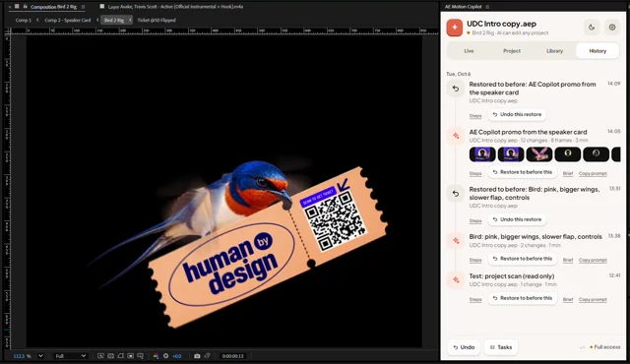Restore to before Bird: pink bigger wings entry
The image size is (630, 364).
pyautogui.click(x=523, y=259)
